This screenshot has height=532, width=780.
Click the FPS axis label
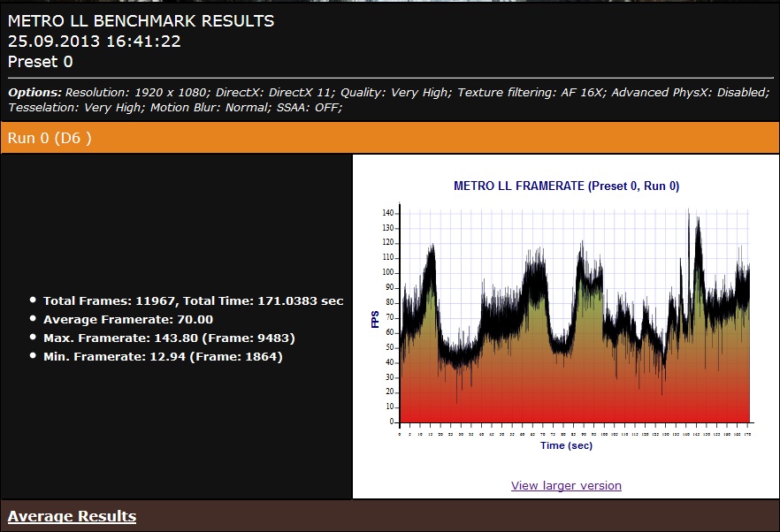(x=375, y=319)
